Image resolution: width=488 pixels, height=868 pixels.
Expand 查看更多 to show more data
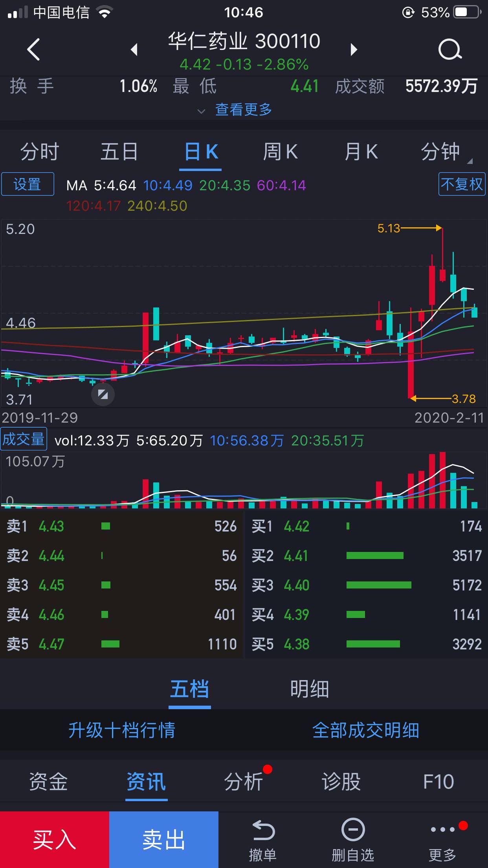click(x=235, y=110)
